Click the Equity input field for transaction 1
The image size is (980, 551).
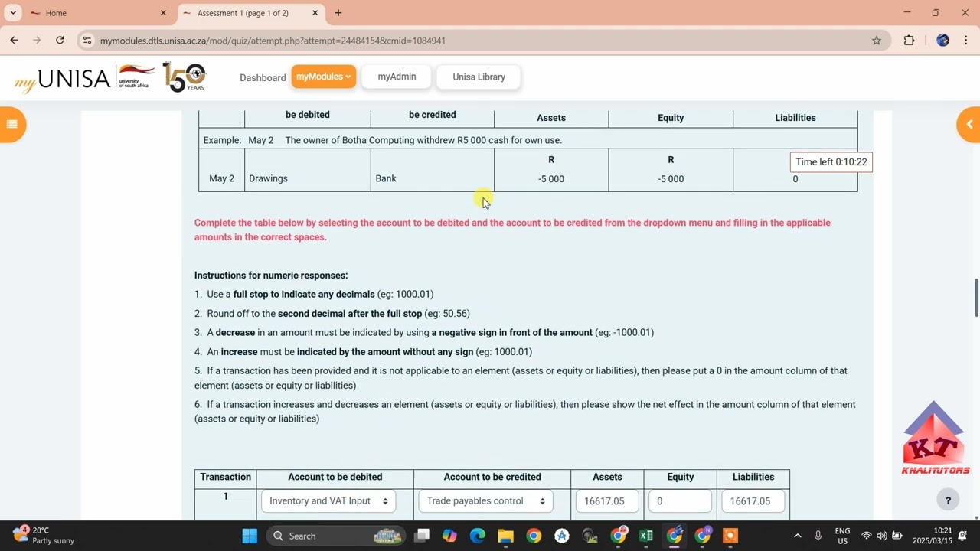(x=680, y=501)
